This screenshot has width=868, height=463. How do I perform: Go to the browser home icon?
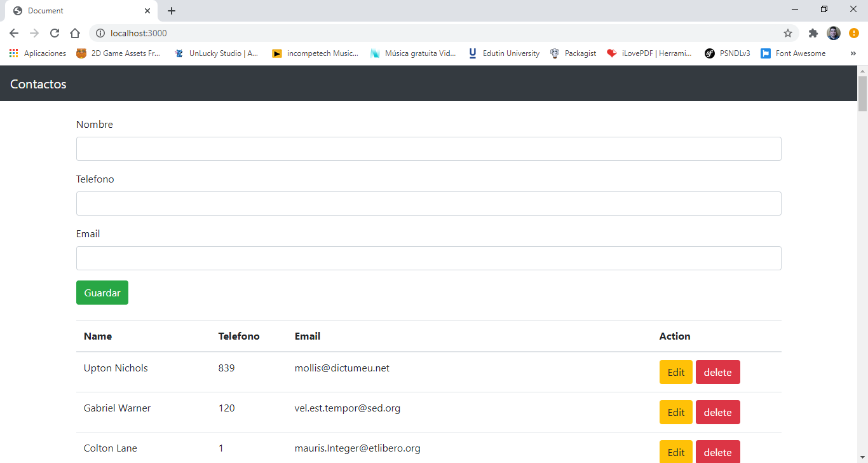pos(75,33)
